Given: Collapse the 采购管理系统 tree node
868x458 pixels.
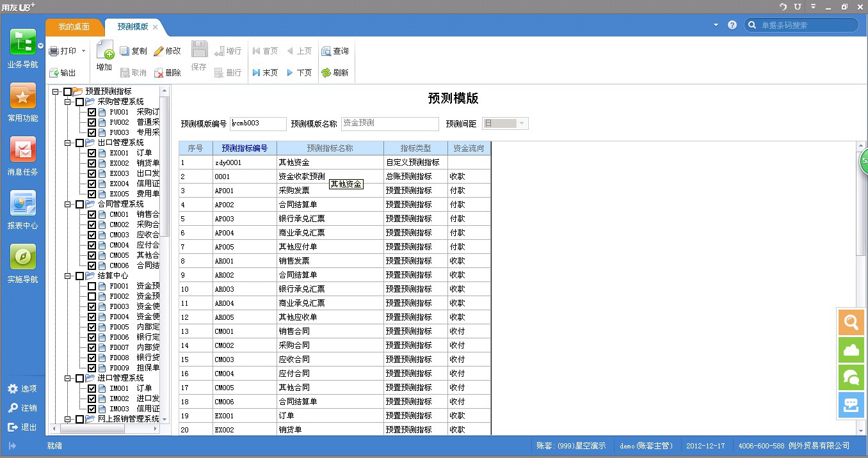Looking at the screenshot, I should [x=68, y=102].
